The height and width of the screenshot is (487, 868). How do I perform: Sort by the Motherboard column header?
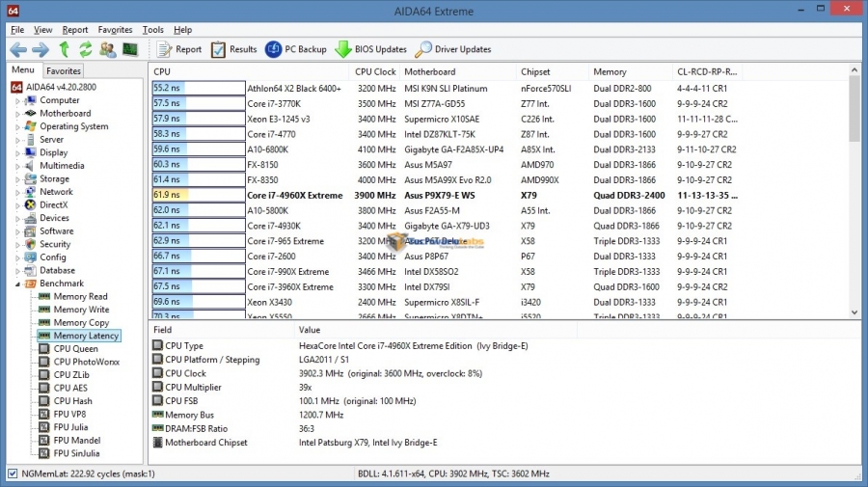[457, 72]
